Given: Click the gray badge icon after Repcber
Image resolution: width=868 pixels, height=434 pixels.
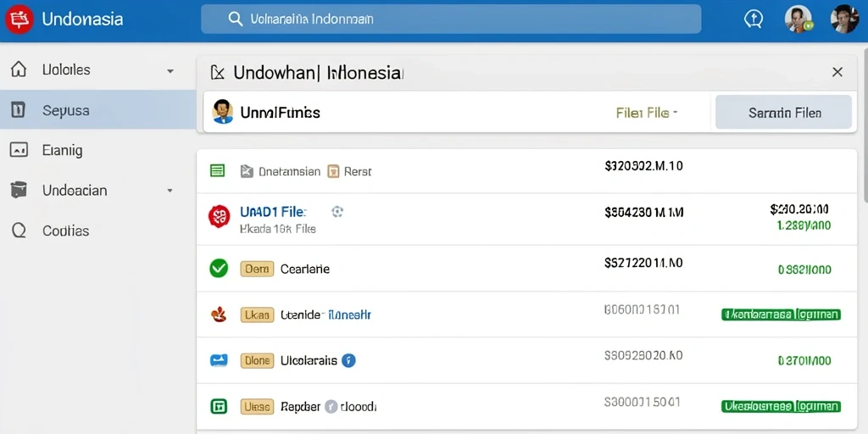Looking at the screenshot, I should (x=331, y=407).
